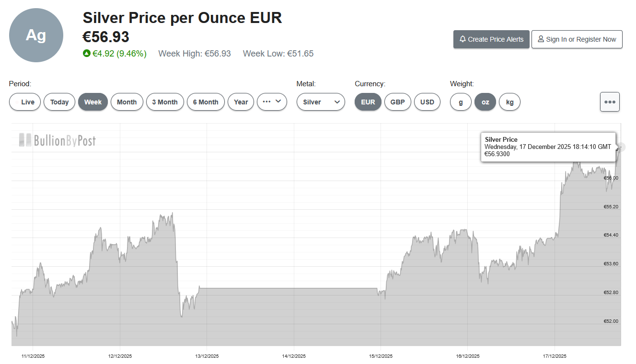Click Sign In or Register Now button

pos(577,39)
